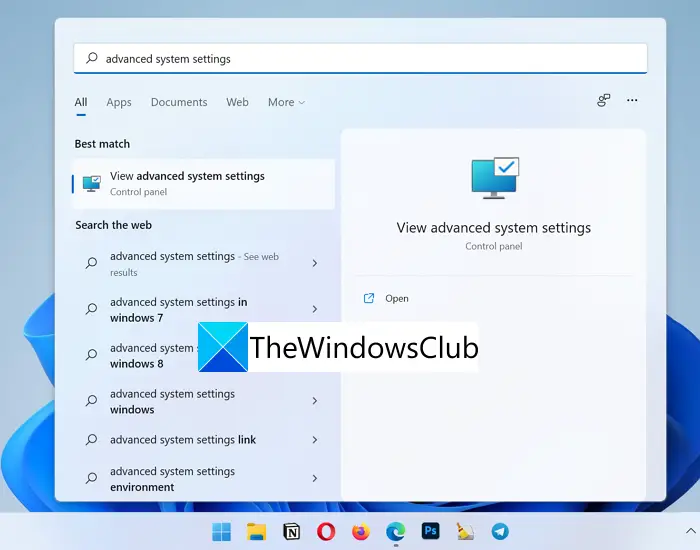Click into the search text field

(360, 58)
